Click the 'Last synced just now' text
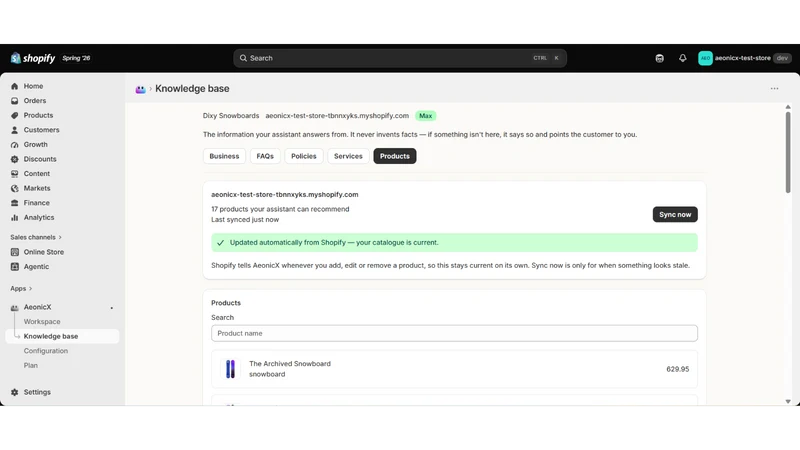Viewport: 800px width, 450px height. (x=245, y=220)
